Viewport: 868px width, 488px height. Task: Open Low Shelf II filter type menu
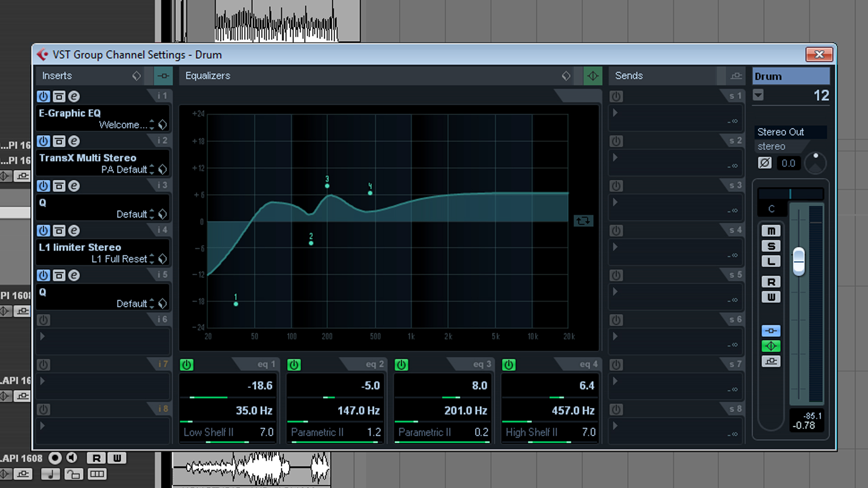(x=208, y=432)
